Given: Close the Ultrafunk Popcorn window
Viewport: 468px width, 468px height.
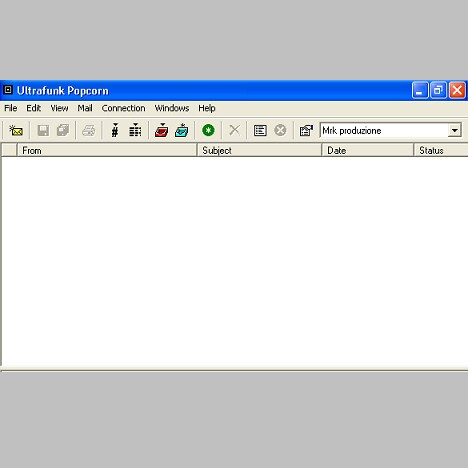Looking at the screenshot, I should [x=457, y=90].
